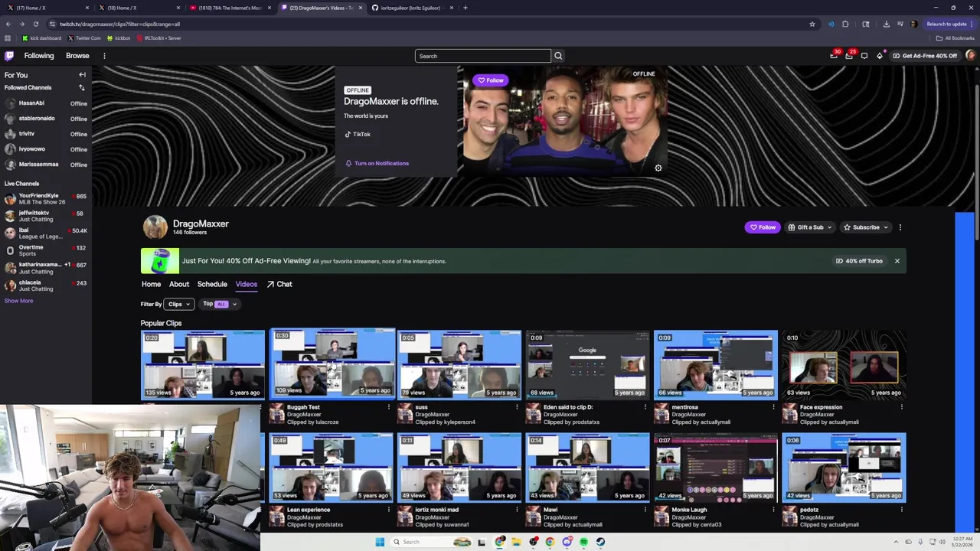980x551 pixels.
Task: Open the Twitch home logo
Action: [x=9, y=56]
